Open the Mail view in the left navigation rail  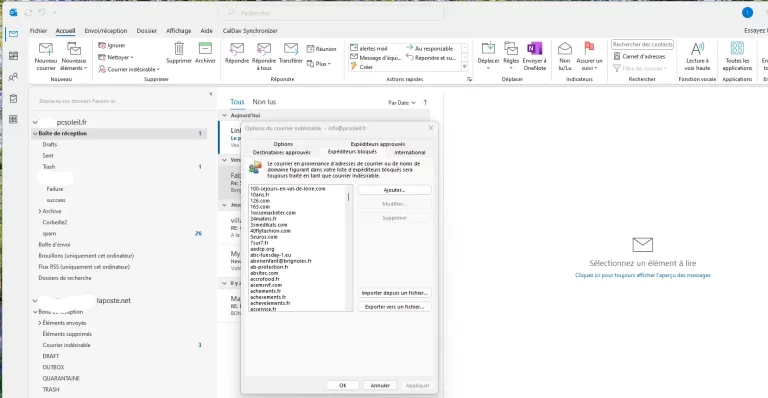click(x=13, y=34)
